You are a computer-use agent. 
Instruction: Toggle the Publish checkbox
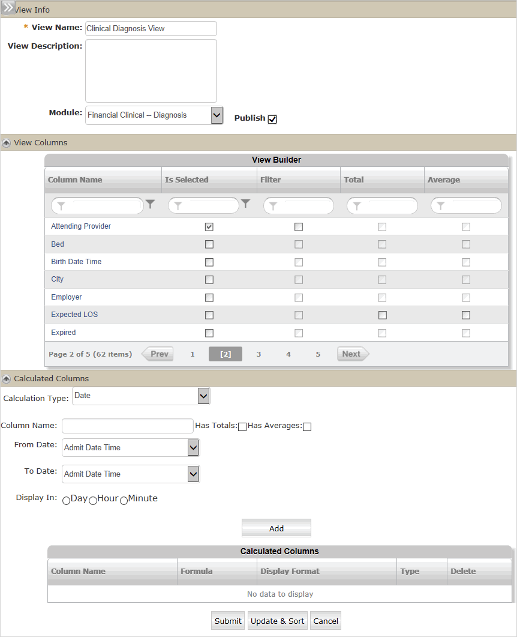pos(273,119)
